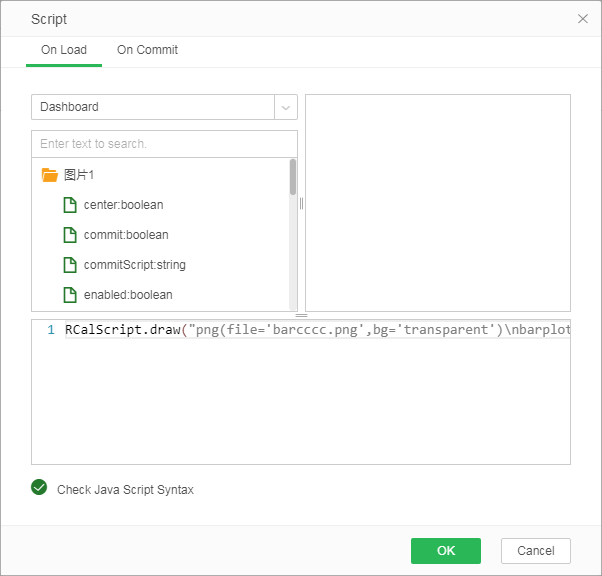Click the enabled:boolean file icon
Screen dimensions: 602x576
70,295
